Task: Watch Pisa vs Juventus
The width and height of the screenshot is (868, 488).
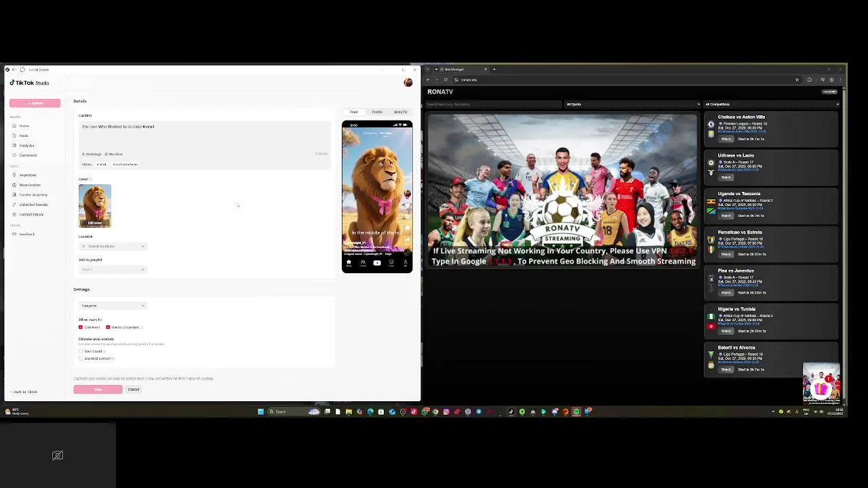Action: click(726, 293)
